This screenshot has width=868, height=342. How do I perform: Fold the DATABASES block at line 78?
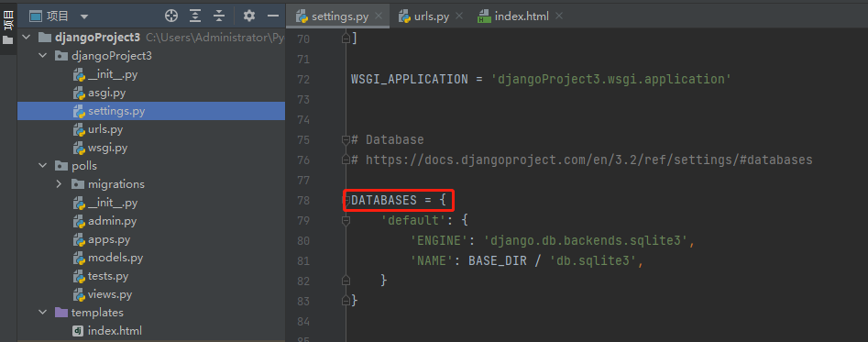(x=346, y=200)
